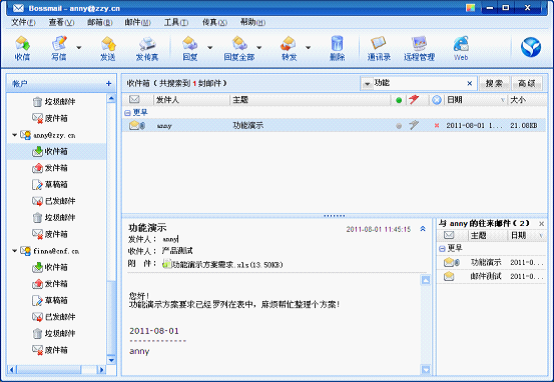Click the plus button to add account
This screenshot has width=554, height=382.
pos(108,84)
